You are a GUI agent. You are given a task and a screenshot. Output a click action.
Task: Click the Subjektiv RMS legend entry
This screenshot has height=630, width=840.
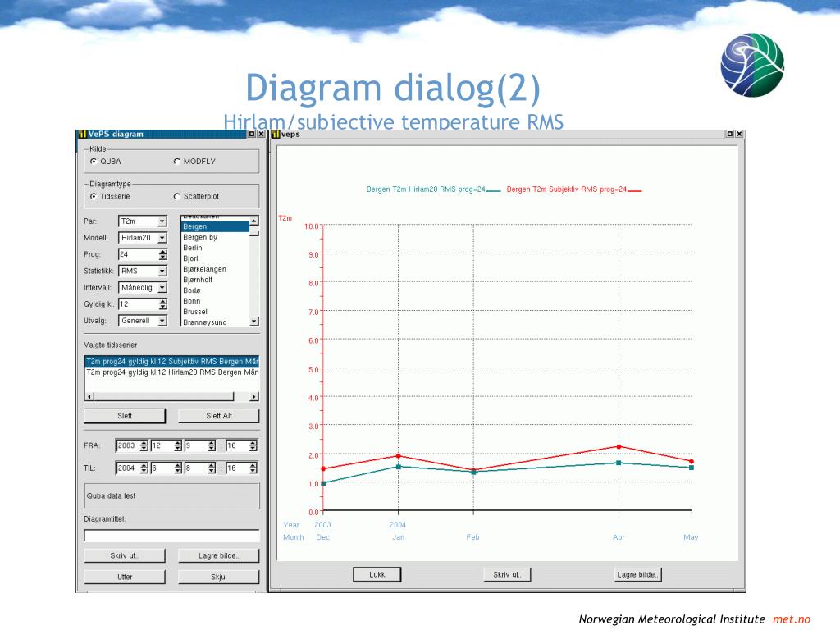point(573,189)
